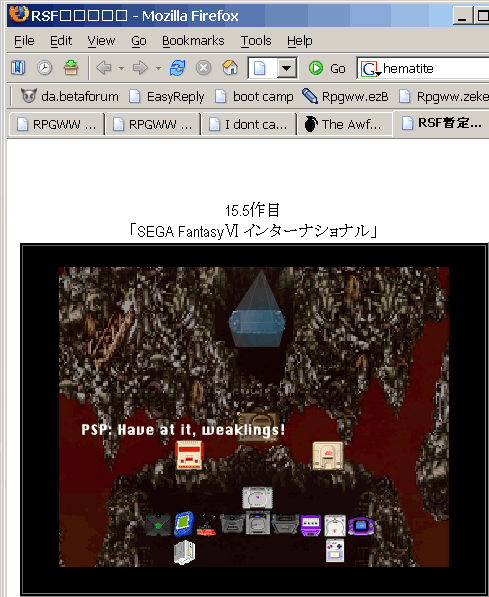Expand the Forward history dropdown arrow
Viewport: 489px width, 597px height.
(158, 69)
